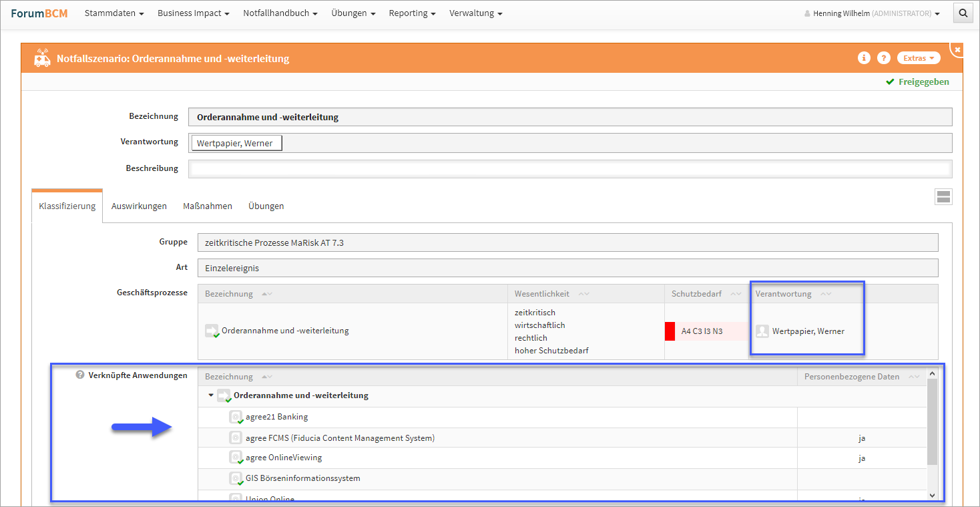Open the Extras dropdown
Viewport: 980px width, 507px height.
click(918, 58)
